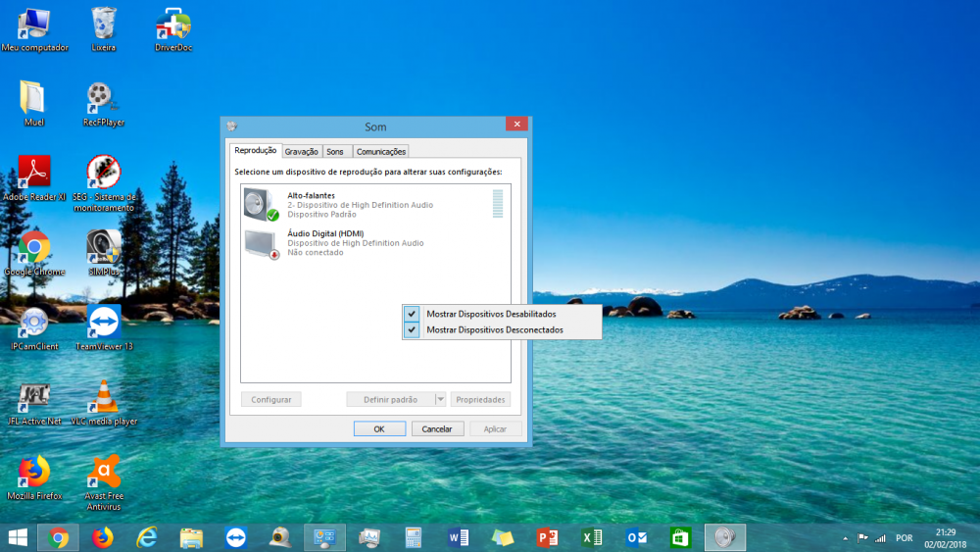
Task: Open Excel from the taskbar
Action: (x=592, y=537)
